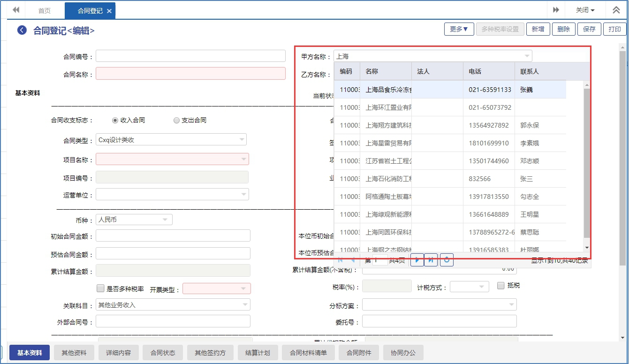The height and width of the screenshot is (364, 629).
Task: Enable the 抵税 checkbox
Action: 500,285
